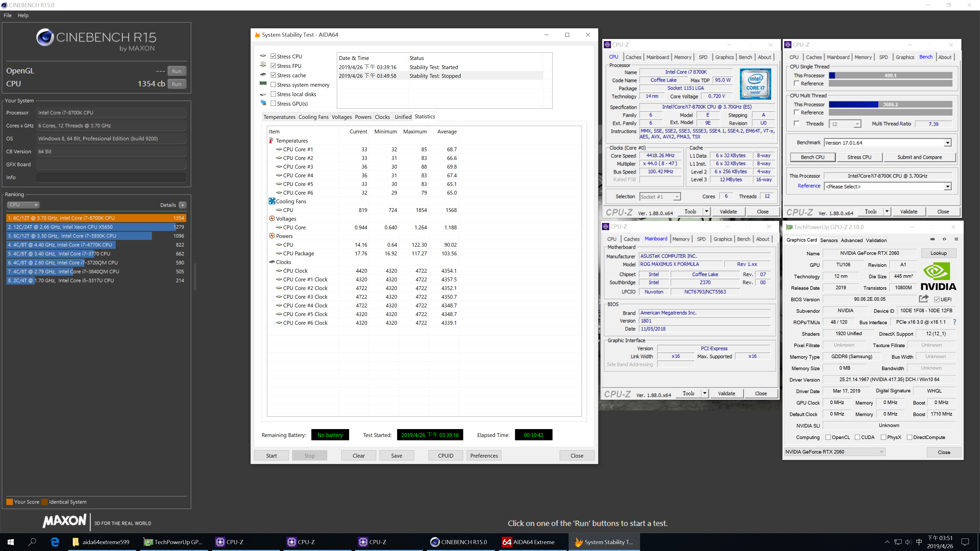The height and width of the screenshot is (551, 980).
Task: Click GPU-Z screenshot camera icon
Action: (x=933, y=239)
